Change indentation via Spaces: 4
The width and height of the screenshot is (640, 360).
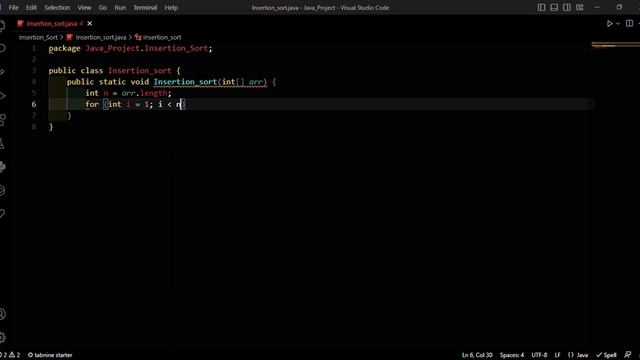[x=512, y=355]
